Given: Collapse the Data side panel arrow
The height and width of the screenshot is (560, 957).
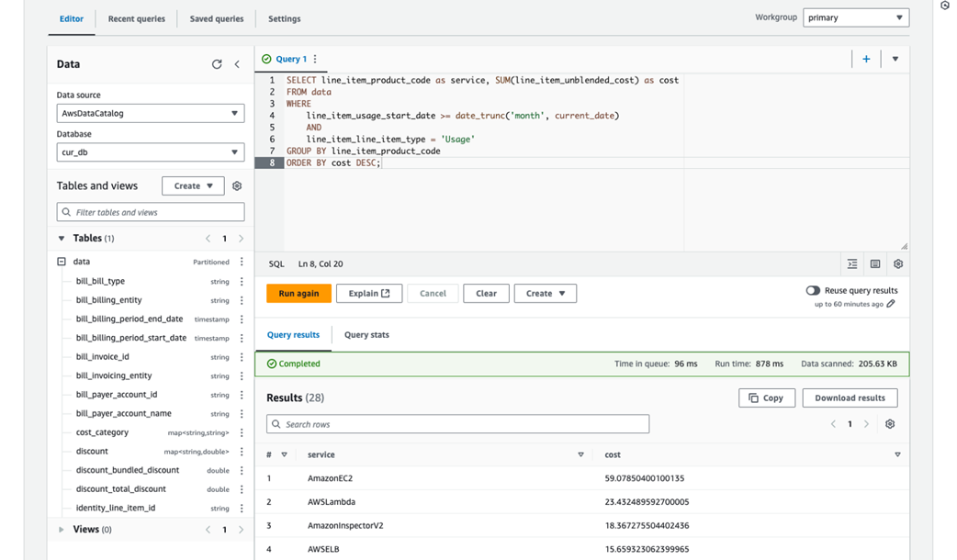Looking at the screenshot, I should click(237, 64).
